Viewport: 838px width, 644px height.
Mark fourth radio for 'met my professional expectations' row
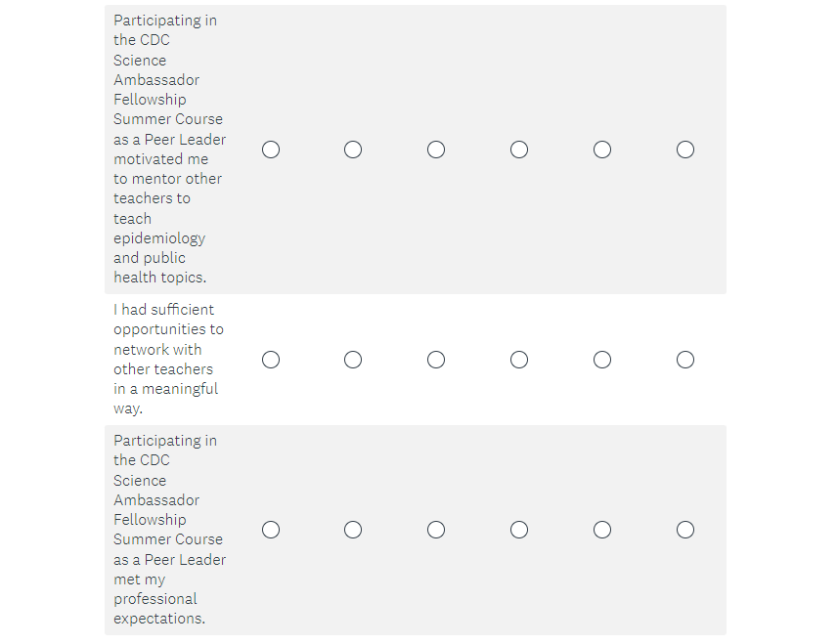coord(519,530)
